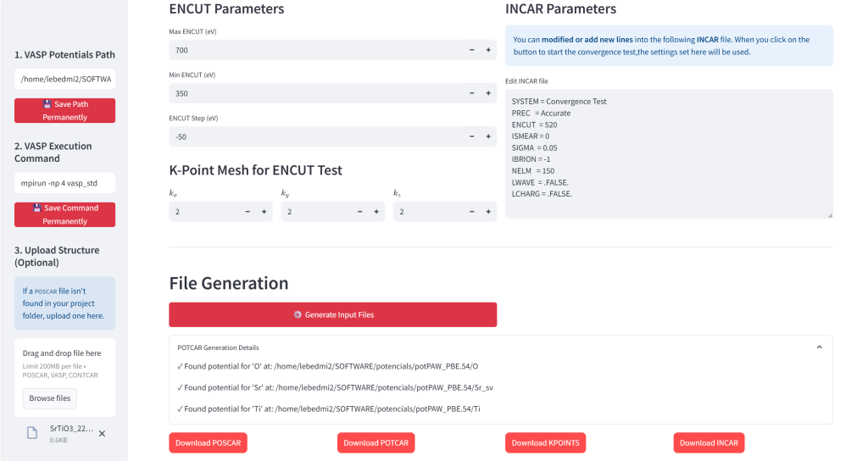Image resolution: width=868 pixels, height=461 pixels.
Task: Download the POTCAR file
Action: [x=376, y=442]
